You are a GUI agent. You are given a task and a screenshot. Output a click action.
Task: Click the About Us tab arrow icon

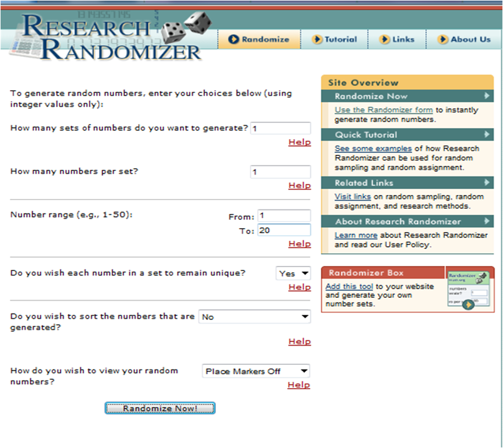point(442,39)
